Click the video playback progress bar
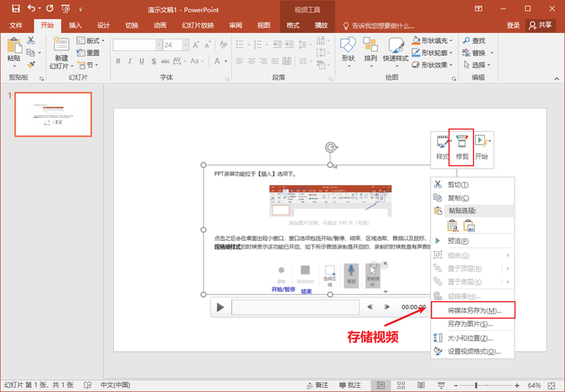 point(295,307)
